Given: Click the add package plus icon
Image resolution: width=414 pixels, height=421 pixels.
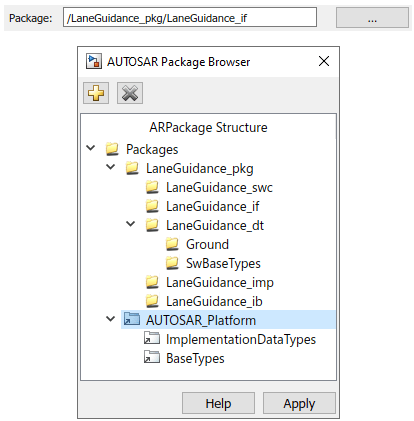Looking at the screenshot, I should point(96,93).
